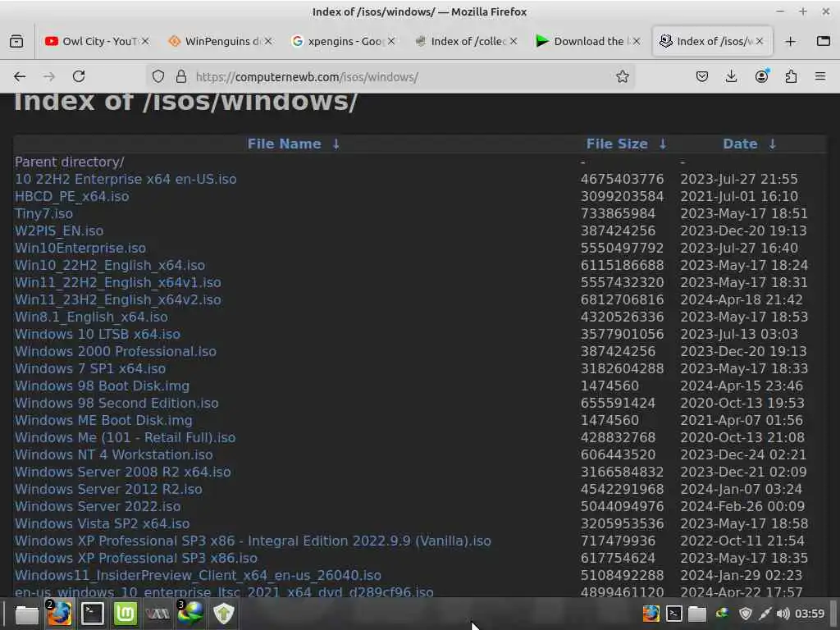Image resolution: width=840 pixels, height=630 pixels.
Task: Go back to the previous page
Action: click(x=20, y=76)
